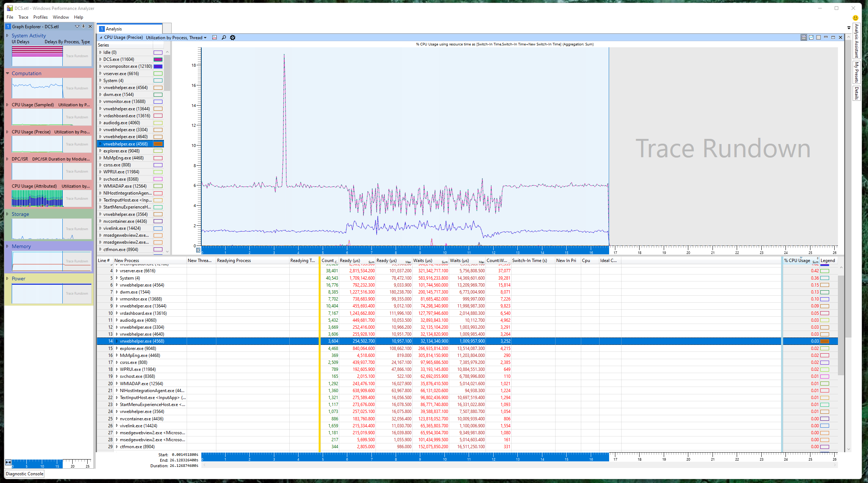
Task: Sort by the % CPU Usage column header
Action: (x=801, y=261)
